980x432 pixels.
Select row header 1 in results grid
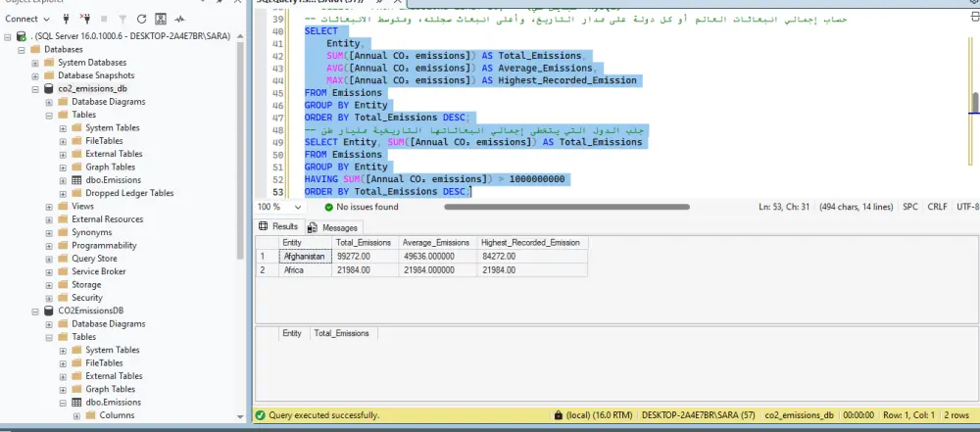tap(268, 257)
